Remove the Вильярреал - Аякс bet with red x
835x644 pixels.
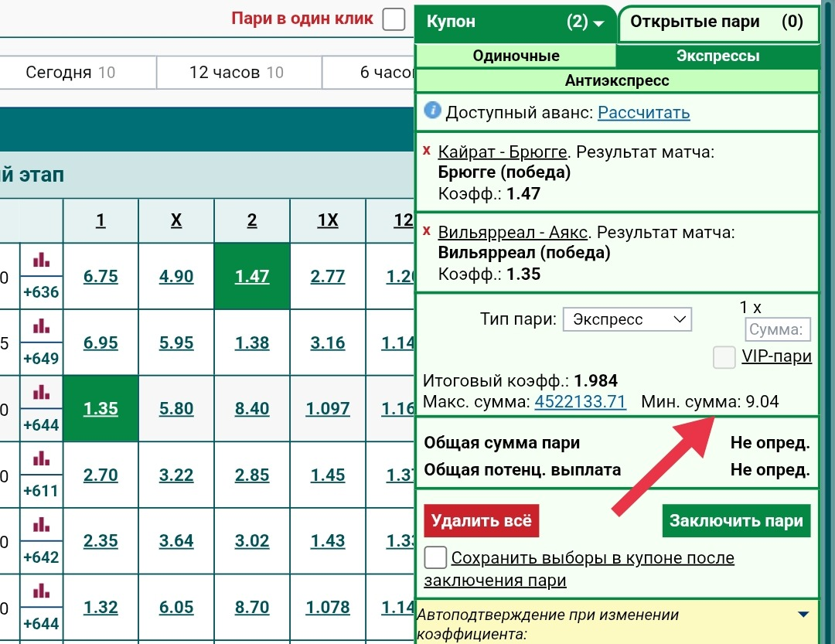coord(427,230)
